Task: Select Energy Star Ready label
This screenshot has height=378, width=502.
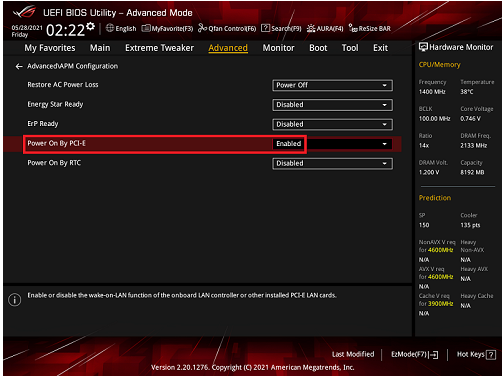Action: 55,104
